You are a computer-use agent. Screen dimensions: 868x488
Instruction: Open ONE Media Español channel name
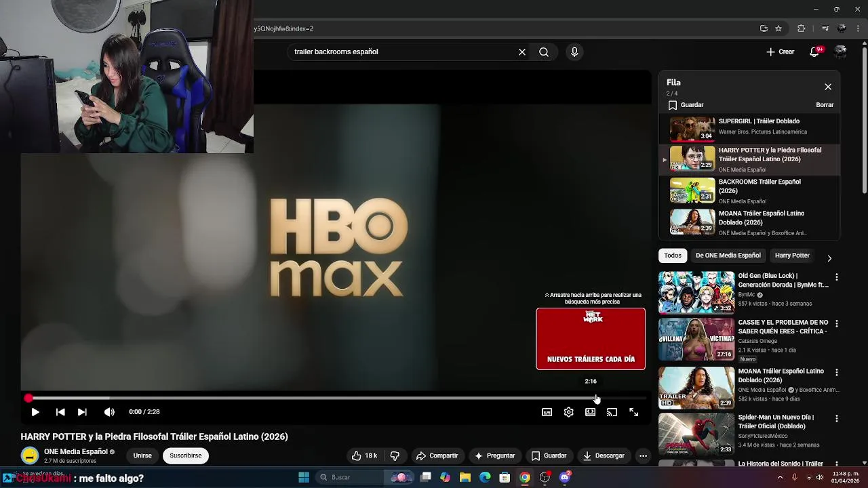pyautogui.click(x=76, y=451)
